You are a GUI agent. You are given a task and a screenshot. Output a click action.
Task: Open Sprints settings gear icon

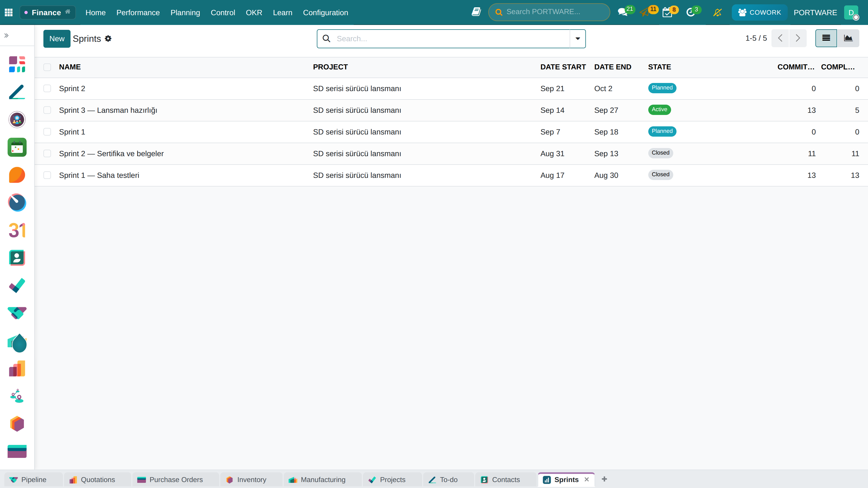[108, 39]
